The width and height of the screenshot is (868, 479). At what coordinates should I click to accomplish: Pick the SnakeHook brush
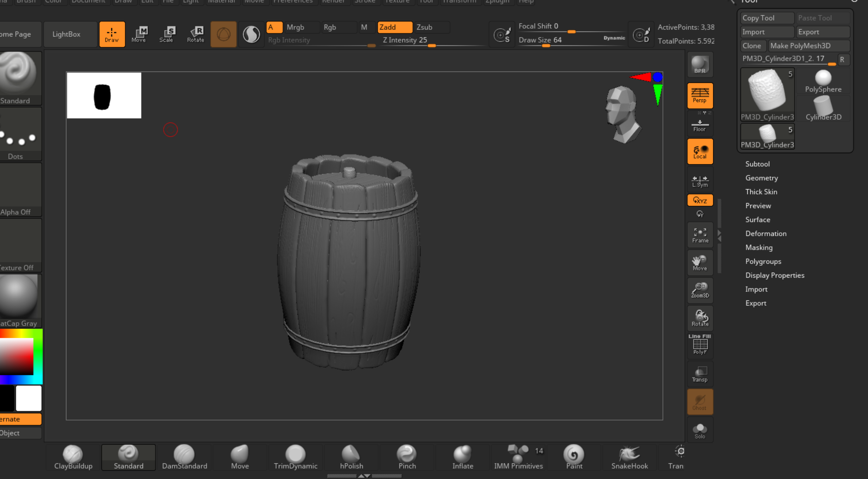click(629, 457)
